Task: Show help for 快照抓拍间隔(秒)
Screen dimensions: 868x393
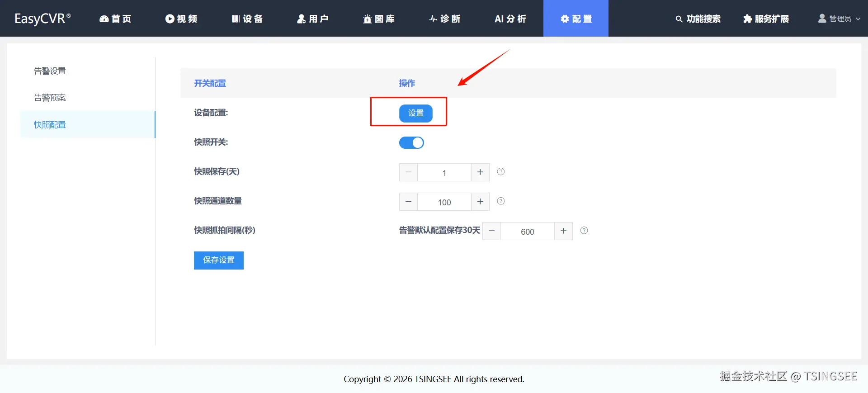Action: pos(584,231)
